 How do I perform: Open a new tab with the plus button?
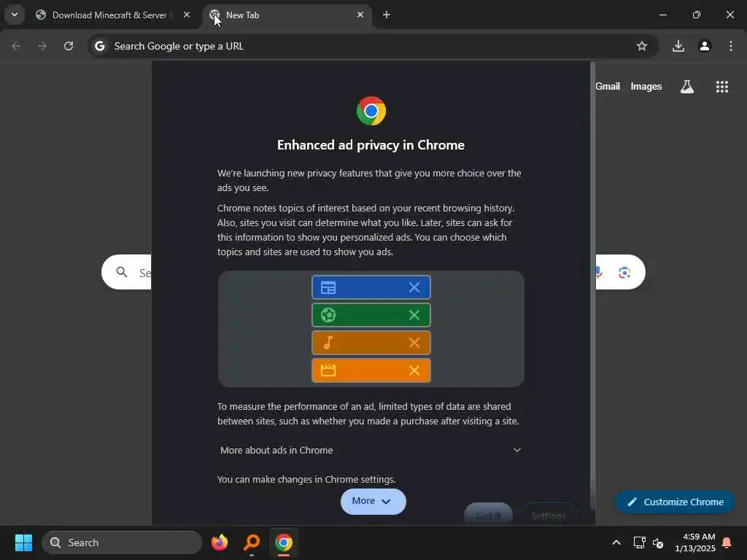pos(387,15)
